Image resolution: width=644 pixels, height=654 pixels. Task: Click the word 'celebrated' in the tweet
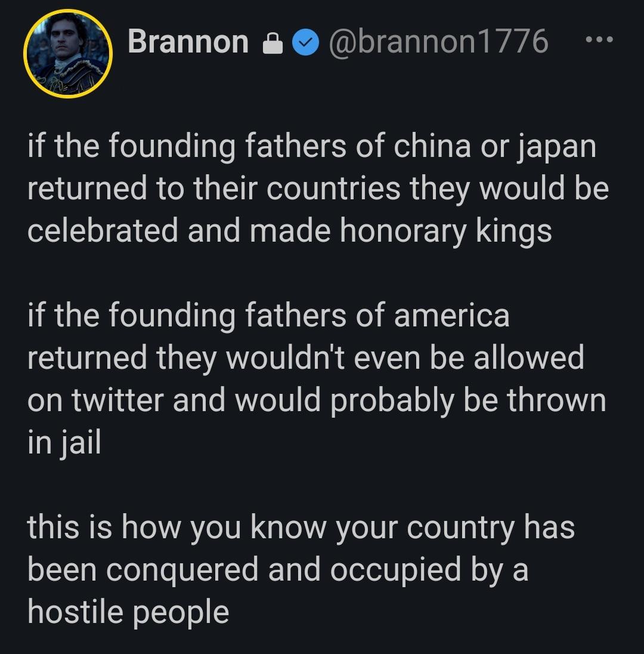coord(103,231)
